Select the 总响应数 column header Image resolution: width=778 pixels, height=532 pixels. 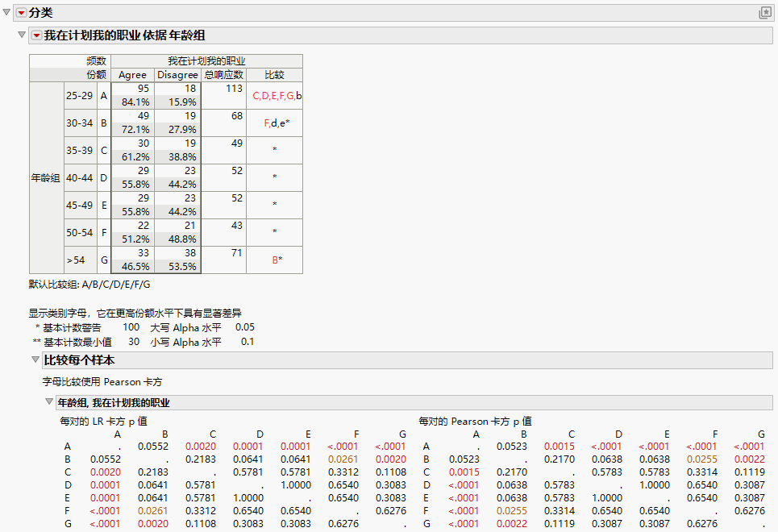coord(224,75)
